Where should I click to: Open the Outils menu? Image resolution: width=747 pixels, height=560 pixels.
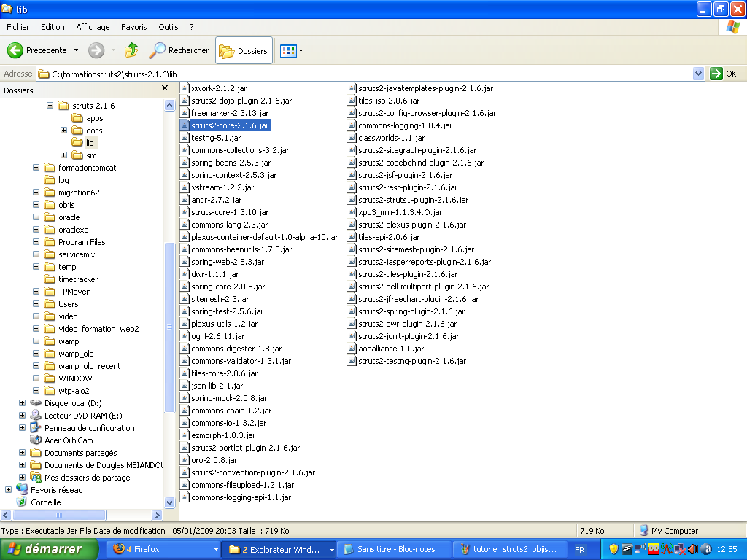coord(169,27)
